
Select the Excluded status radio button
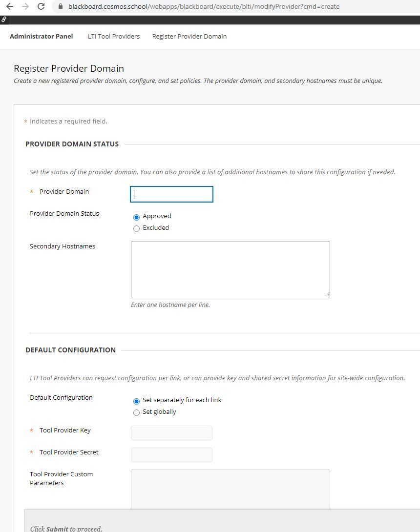[x=136, y=229]
